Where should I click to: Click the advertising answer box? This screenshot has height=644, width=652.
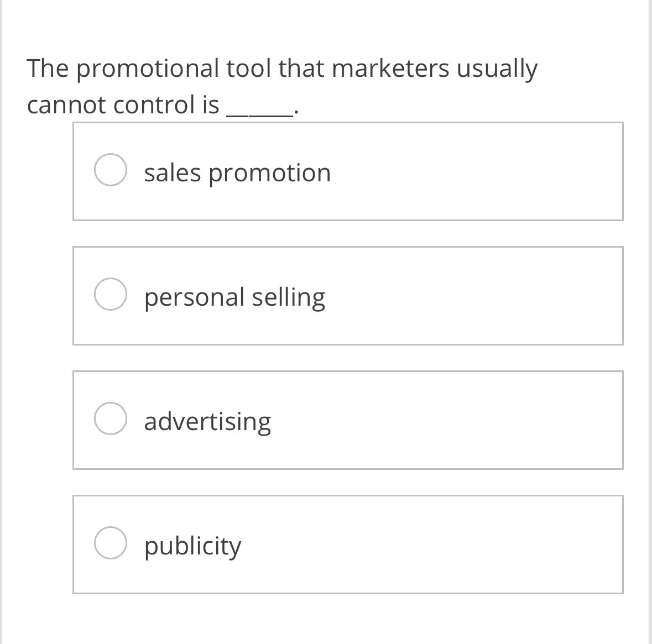pyautogui.click(x=348, y=420)
